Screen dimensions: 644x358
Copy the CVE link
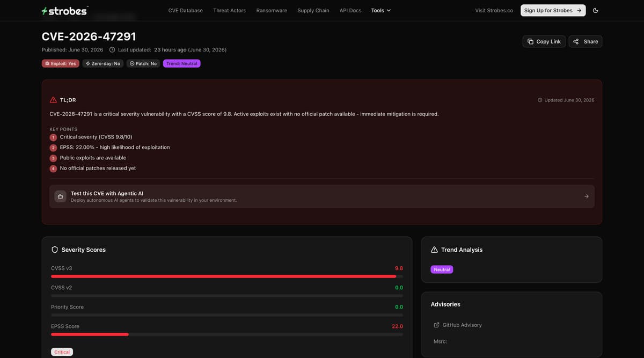click(544, 41)
